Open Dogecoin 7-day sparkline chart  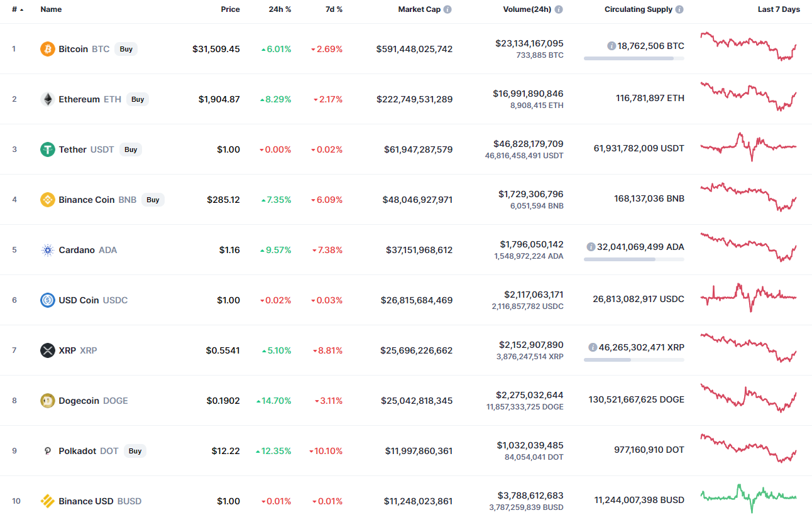749,398
